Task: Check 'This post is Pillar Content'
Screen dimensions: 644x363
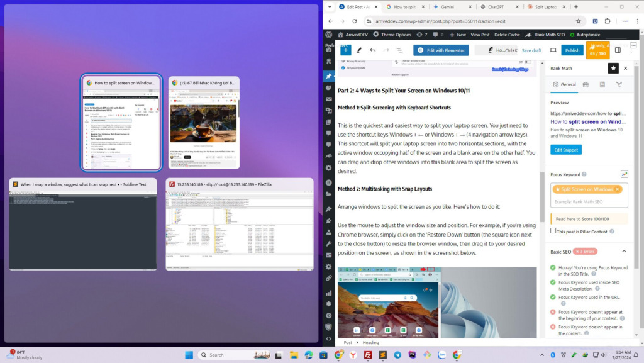Action: 553,231
